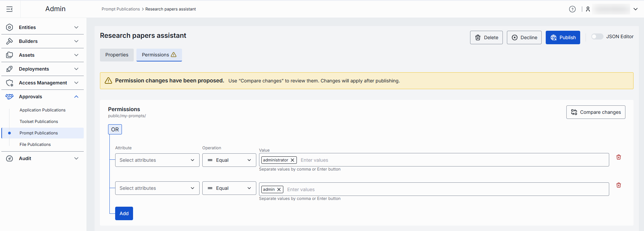Screen dimensions: 644x231
Task: Open the help question mark icon
Action: (x=572, y=9)
